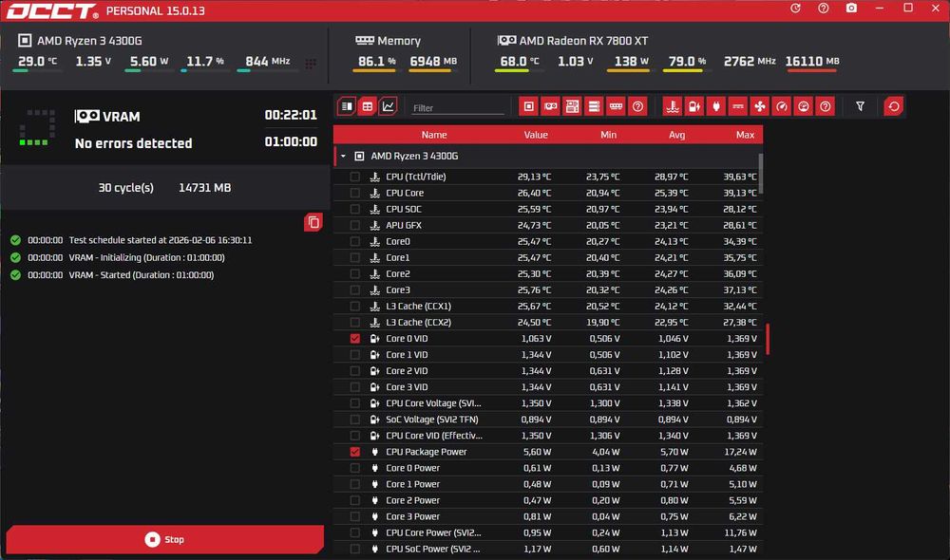Click the Core0 temperature row
The width and height of the screenshot is (950, 560).
[548, 241]
